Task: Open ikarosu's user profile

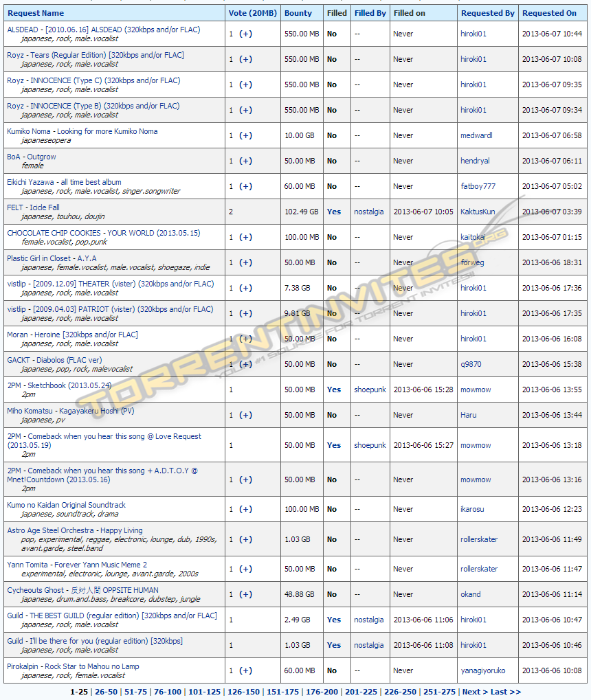Action: 472,510
